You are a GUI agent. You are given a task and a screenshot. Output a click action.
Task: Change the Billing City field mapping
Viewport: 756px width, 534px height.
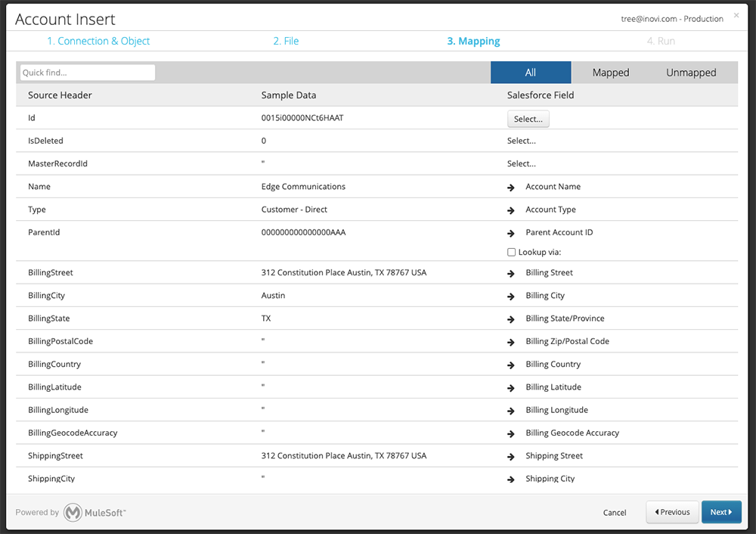pos(545,296)
